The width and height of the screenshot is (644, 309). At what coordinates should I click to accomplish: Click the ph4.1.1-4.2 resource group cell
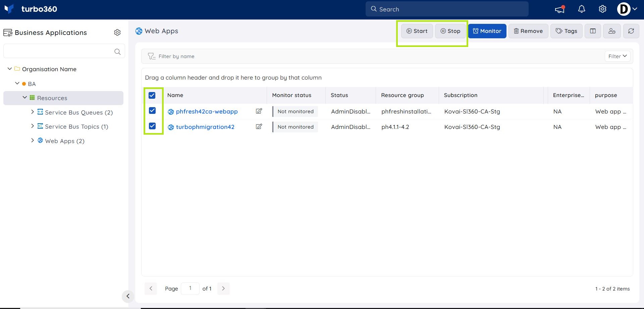395,127
